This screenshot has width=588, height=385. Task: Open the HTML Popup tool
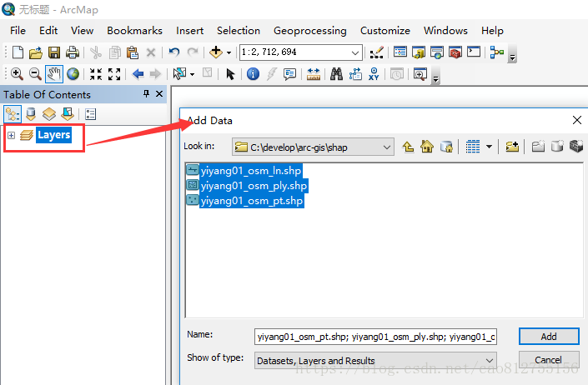pos(289,74)
